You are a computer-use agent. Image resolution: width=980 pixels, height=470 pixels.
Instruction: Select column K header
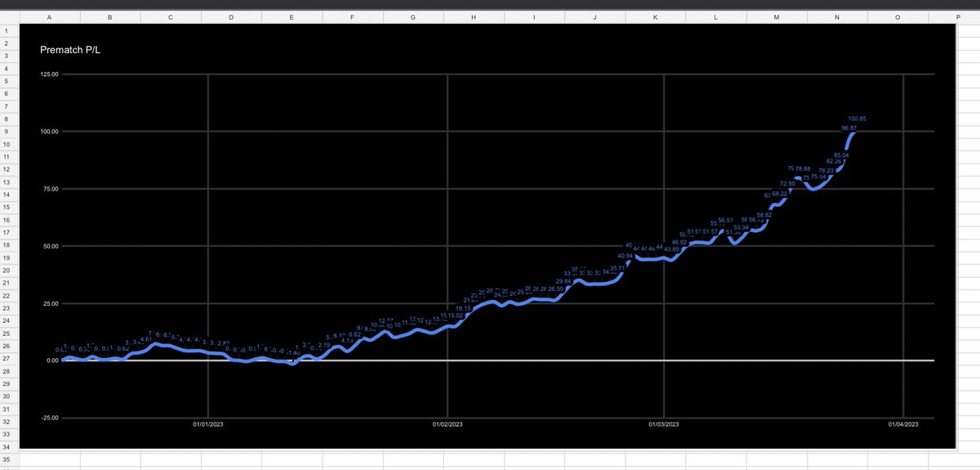(655, 16)
